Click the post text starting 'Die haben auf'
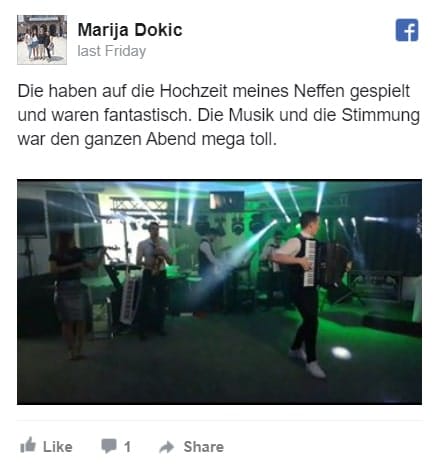The height and width of the screenshot is (473, 438). point(218,115)
